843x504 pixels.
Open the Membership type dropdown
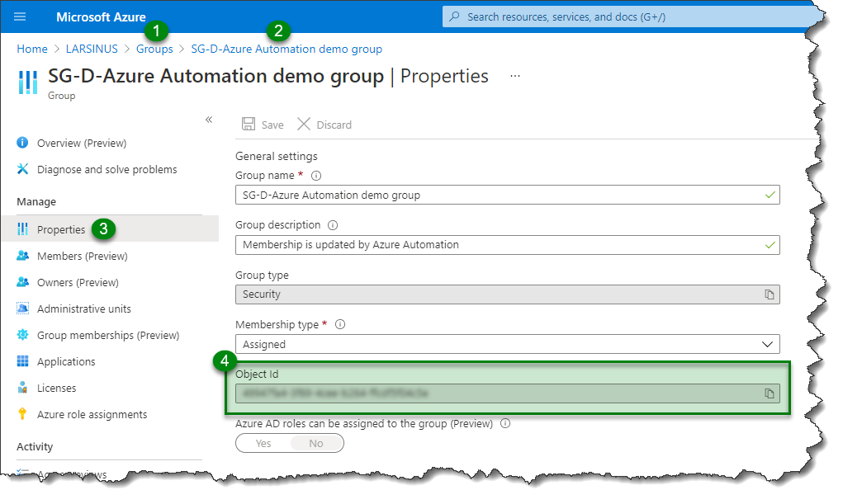coord(508,344)
